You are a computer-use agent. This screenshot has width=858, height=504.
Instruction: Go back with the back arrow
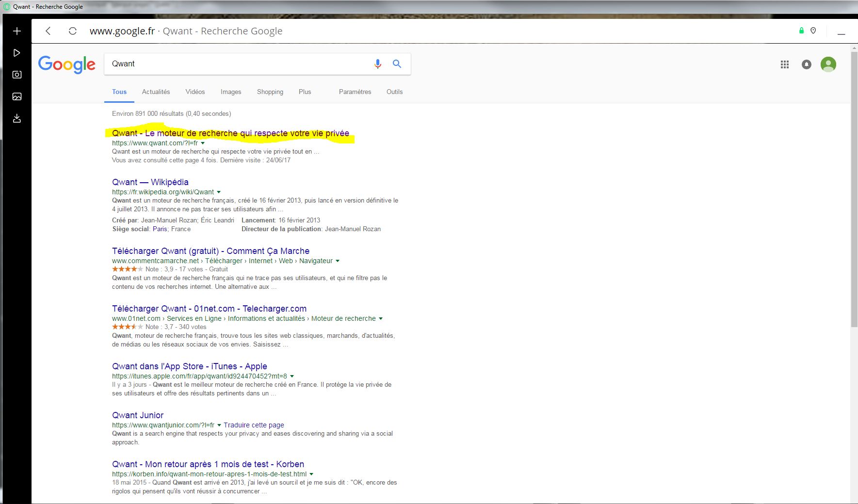48,31
